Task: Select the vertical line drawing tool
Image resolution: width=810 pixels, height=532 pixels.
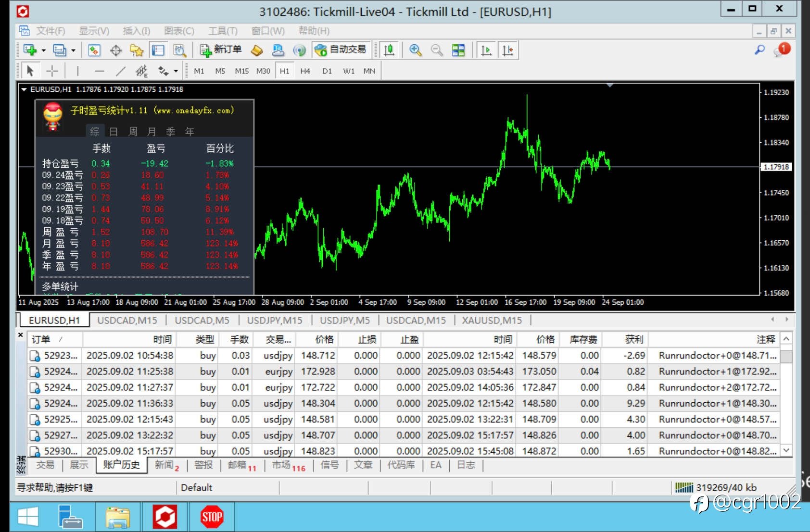Action: (78, 71)
